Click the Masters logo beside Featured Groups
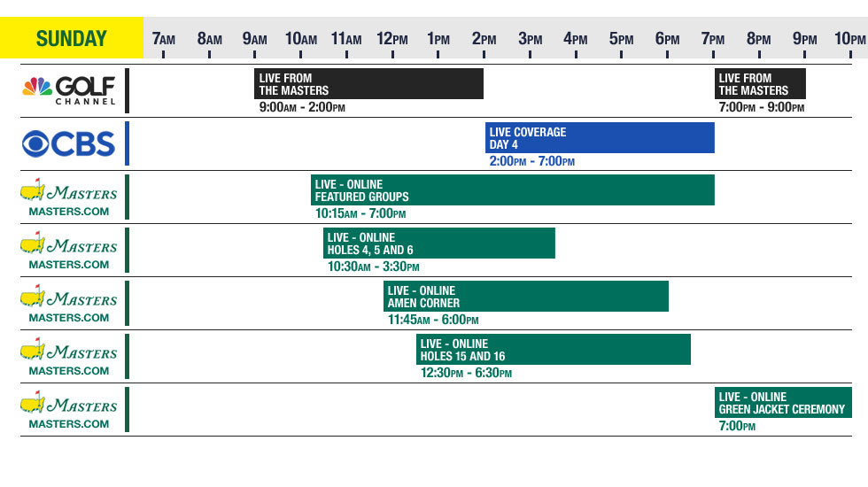Image resolution: width=868 pixels, height=487 pixels. 69,197
